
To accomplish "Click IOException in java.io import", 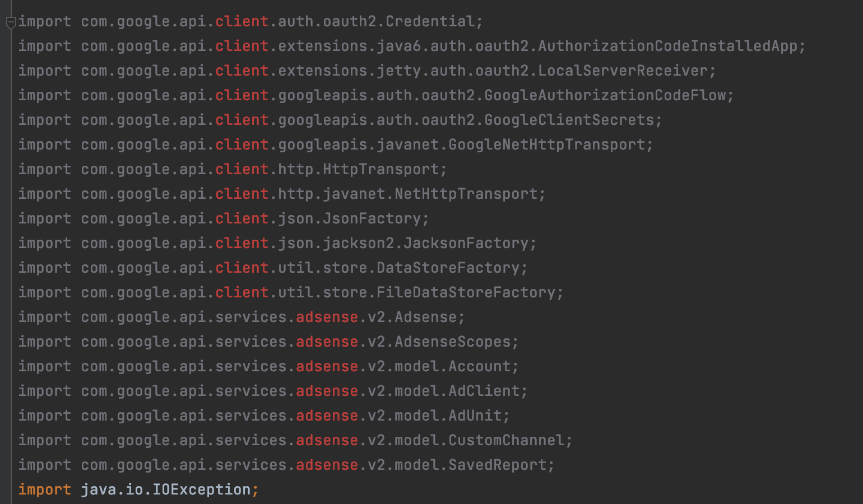I will pos(202,489).
